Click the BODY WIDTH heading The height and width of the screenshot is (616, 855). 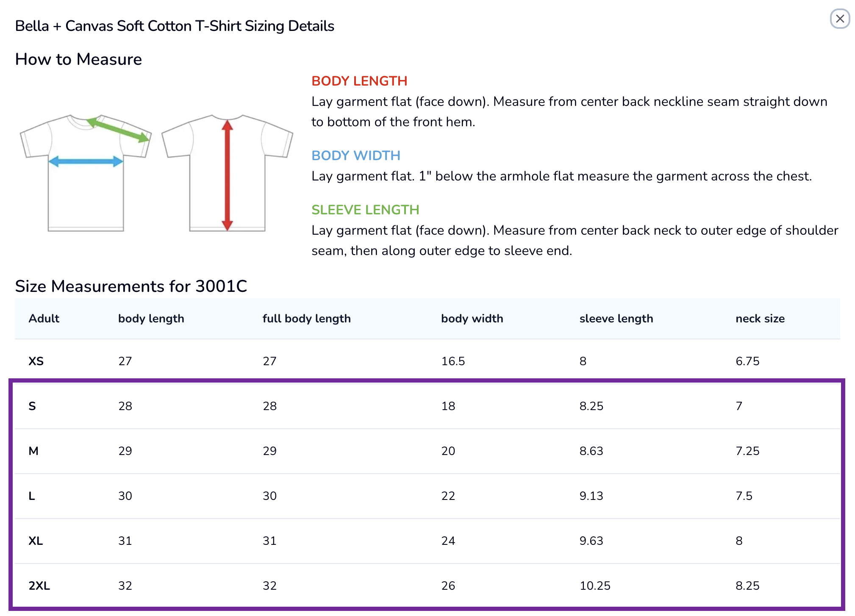[356, 155]
